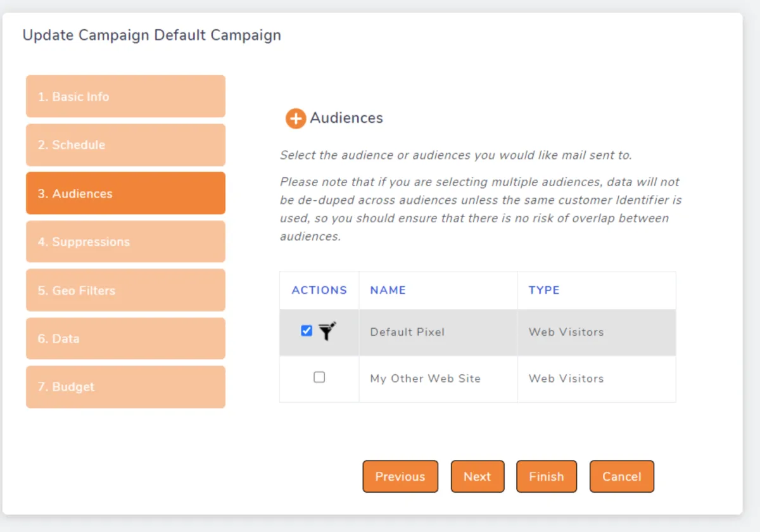Open the filter funnel icon for Default Pixel
The image size is (760, 532).
tap(327, 331)
